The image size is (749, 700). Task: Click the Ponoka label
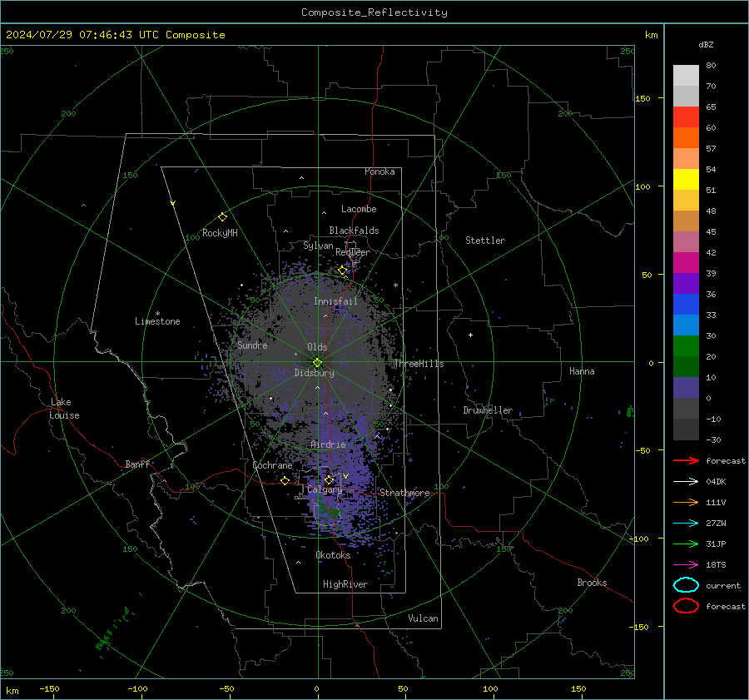379,171
